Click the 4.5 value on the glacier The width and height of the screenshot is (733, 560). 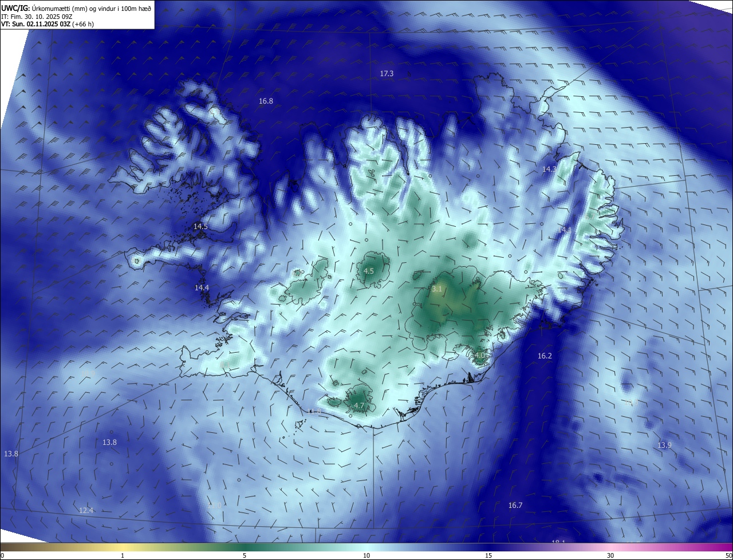pyautogui.click(x=369, y=271)
